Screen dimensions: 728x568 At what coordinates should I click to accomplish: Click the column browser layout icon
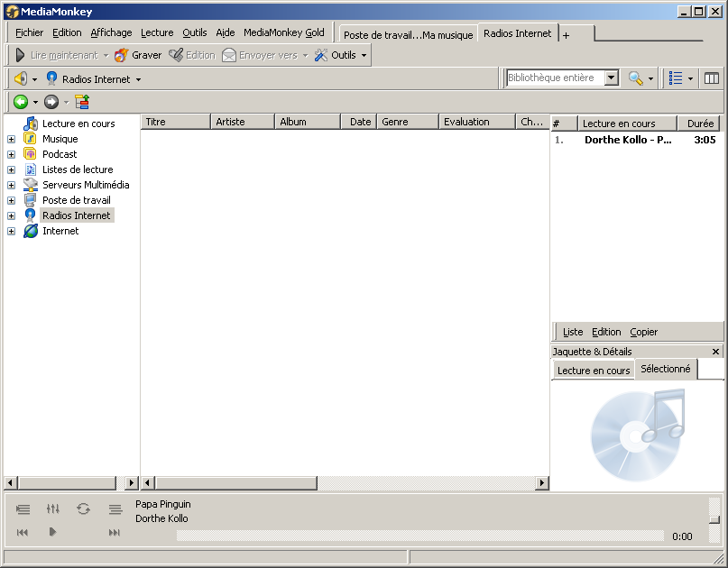(711, 78)
